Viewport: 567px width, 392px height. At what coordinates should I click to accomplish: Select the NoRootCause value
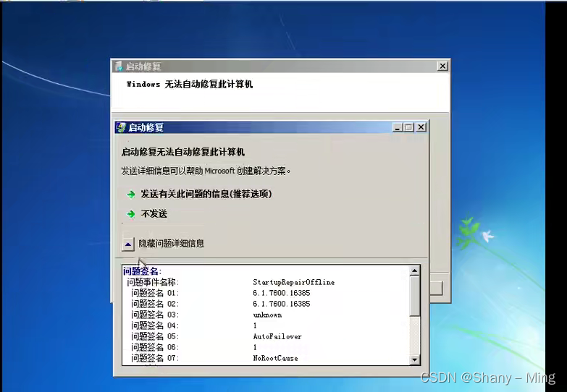click(x=275, y=358)
